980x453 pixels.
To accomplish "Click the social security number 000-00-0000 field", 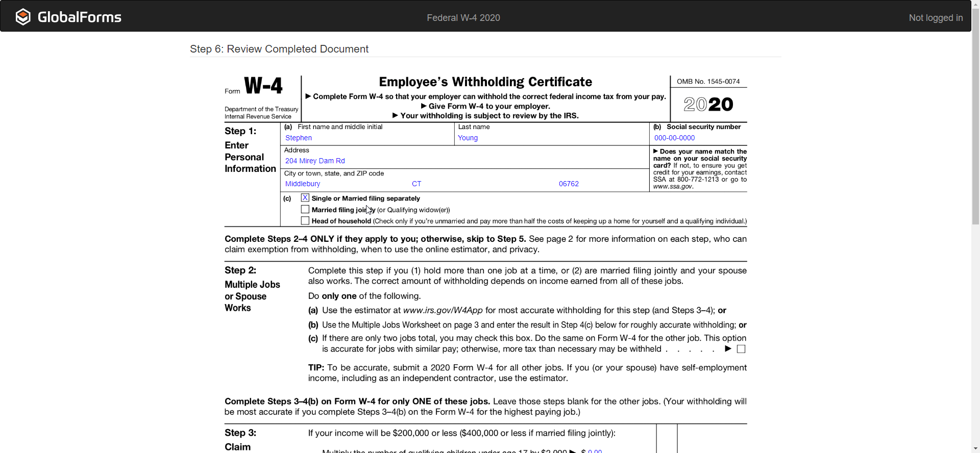I will coord(674,138).
